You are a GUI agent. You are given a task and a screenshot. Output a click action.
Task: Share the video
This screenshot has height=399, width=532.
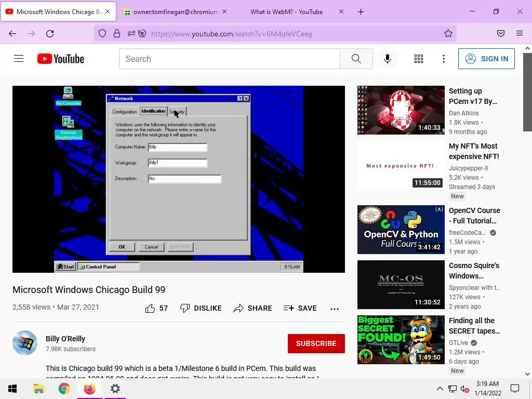coord(253,308)
